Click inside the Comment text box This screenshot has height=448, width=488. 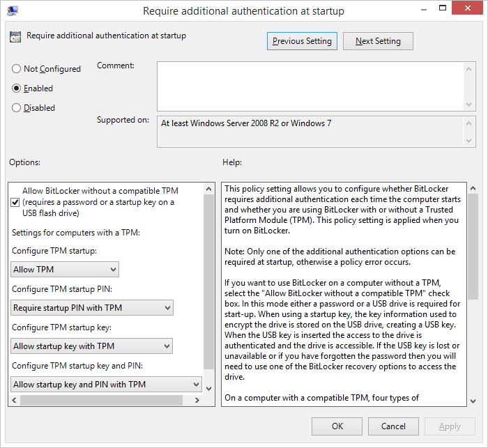310,86
